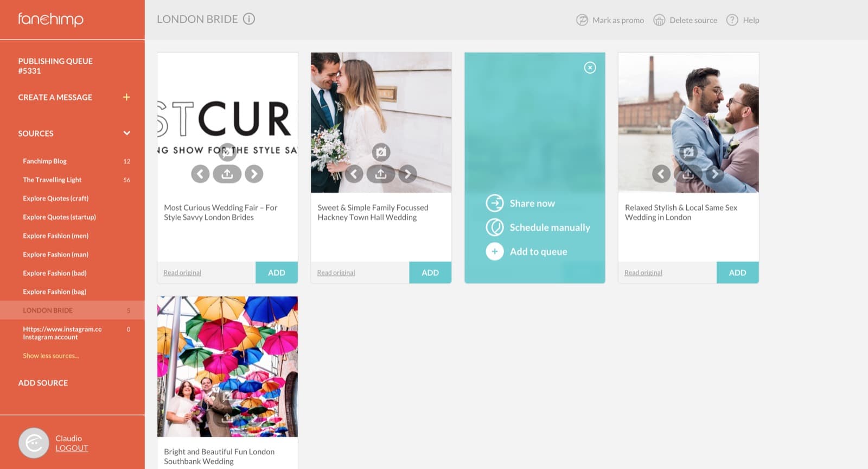868x469 pixels.
Task: Click the info icon next to LONDON BRIDE
Action: (249, 19)
